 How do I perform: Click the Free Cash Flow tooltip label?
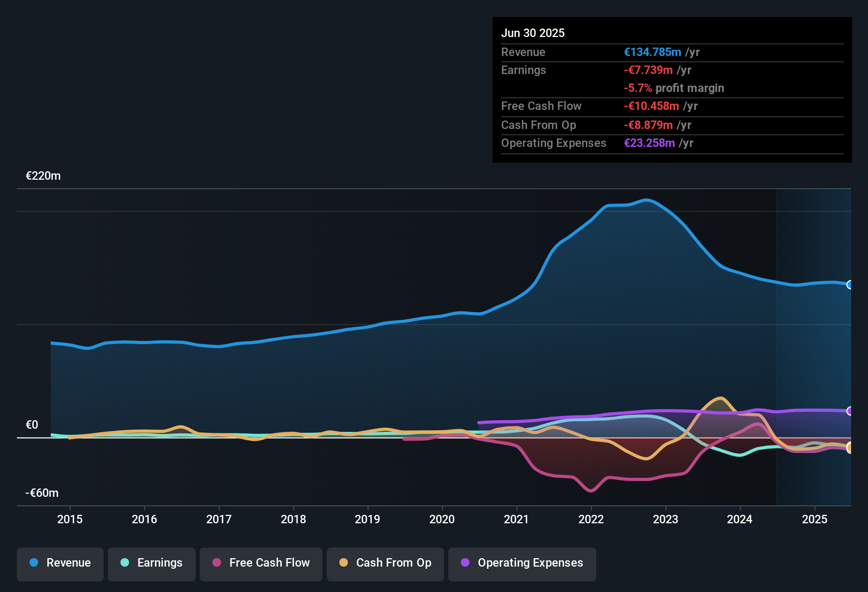(x=541, y=106)
